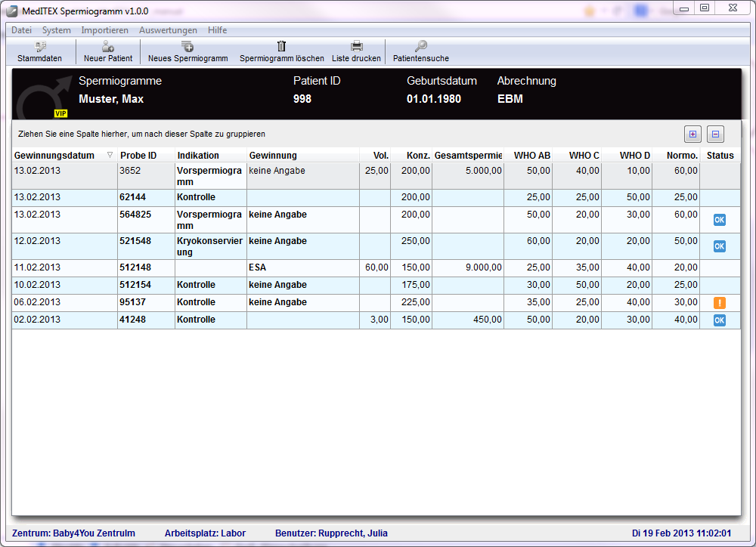Select the row with Probe ID 3652
Screen dimensions: 756x547
376,176
